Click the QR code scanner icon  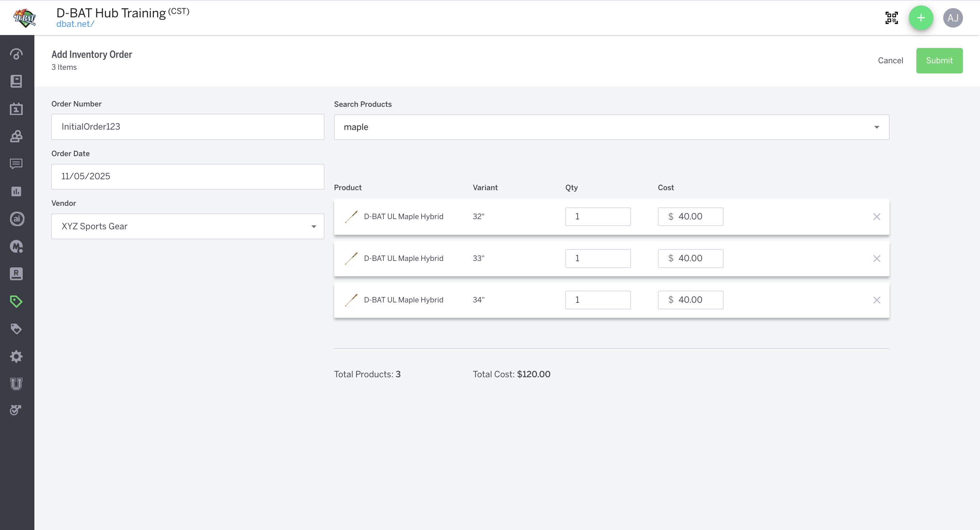pyautogui.click(x=892, y=18)
